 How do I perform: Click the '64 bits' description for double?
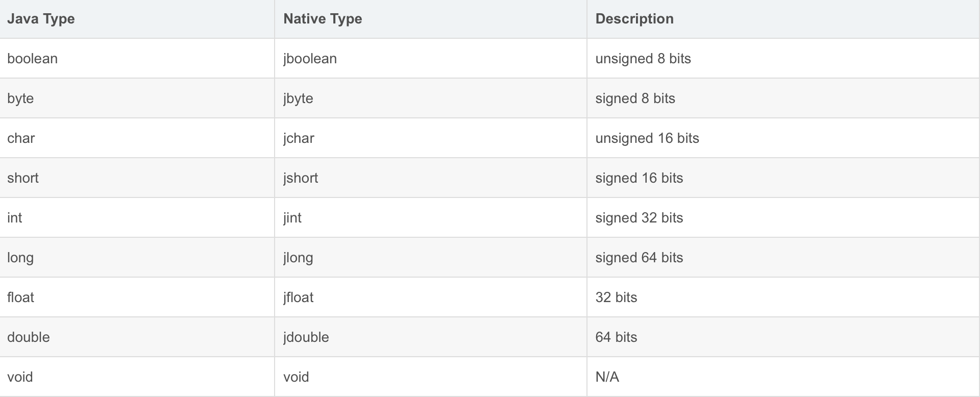click(616, 337)
